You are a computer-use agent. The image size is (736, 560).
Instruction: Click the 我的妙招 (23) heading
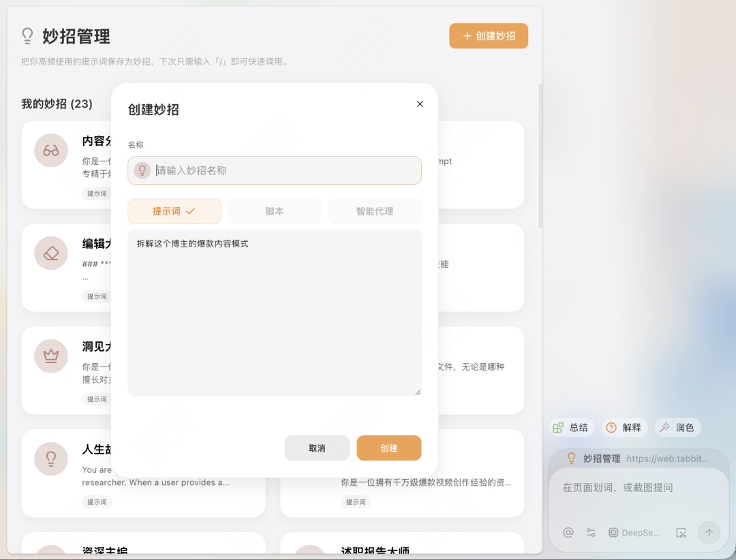point(57,104)
